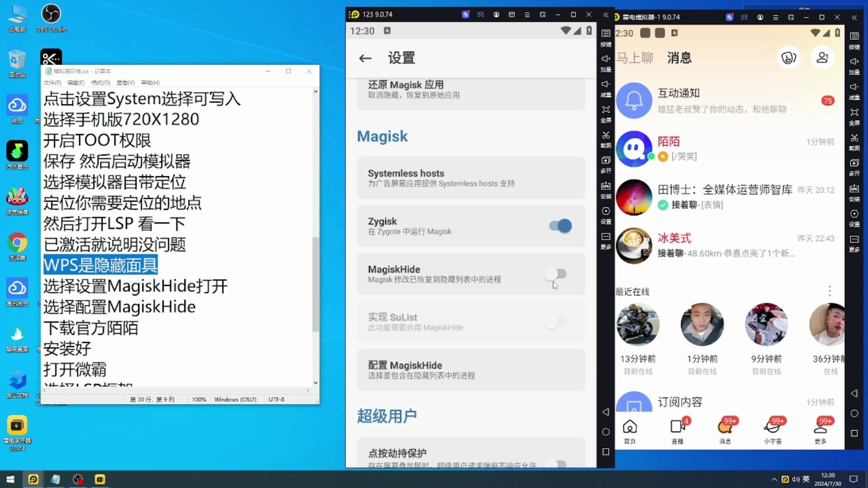Click 截图 screenshot in 雷电模拟器-1 sidebar
This screenshot has width=868, height=488.
pyautogui.click(x=854, y=141)
